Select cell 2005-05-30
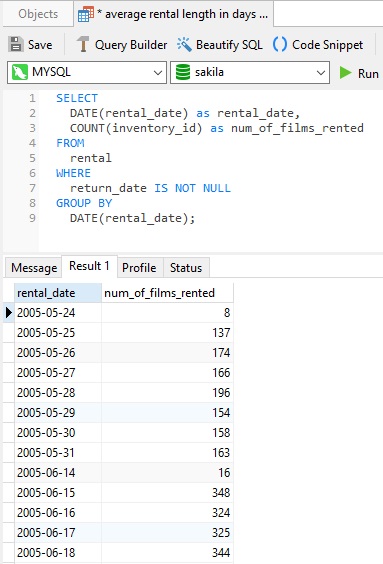This screenshot has height=564, width=383. tap(58, 432)
